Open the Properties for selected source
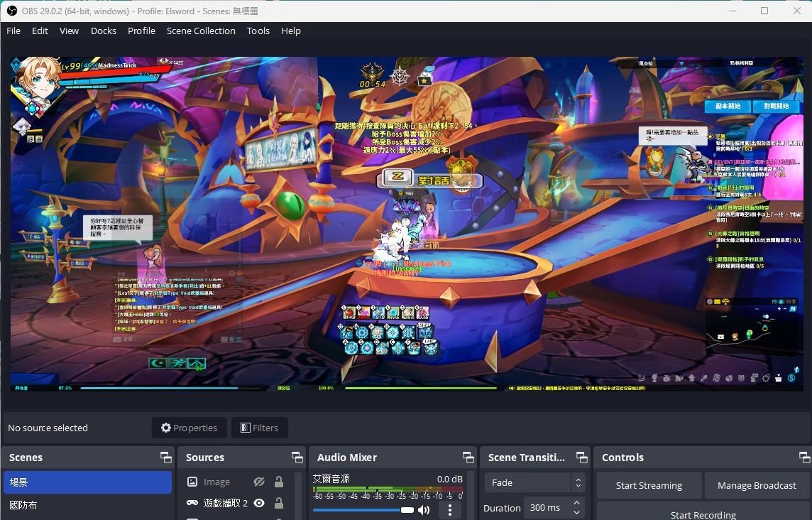 pyautogui.click(x=189, y=428)
